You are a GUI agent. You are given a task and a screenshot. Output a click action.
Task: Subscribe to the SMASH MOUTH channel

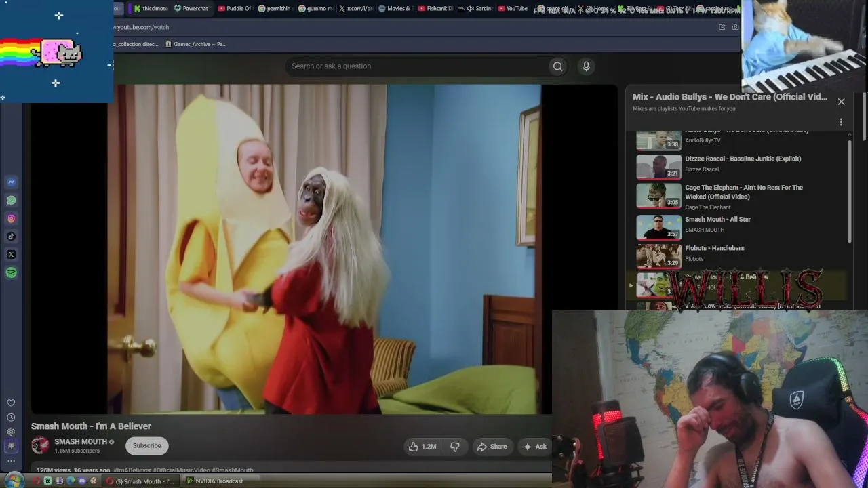(x=147, y=446)
